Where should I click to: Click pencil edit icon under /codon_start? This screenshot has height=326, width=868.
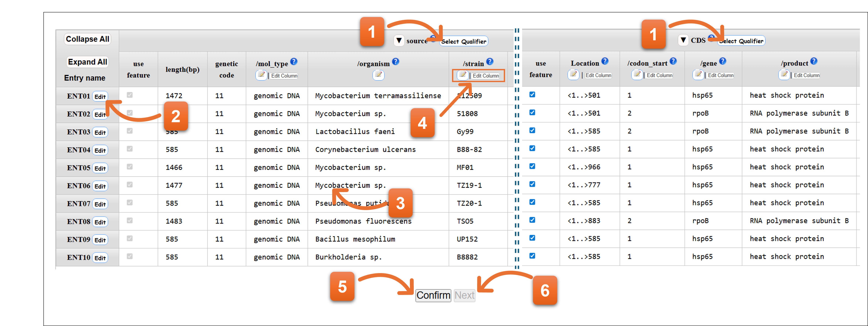637,75
